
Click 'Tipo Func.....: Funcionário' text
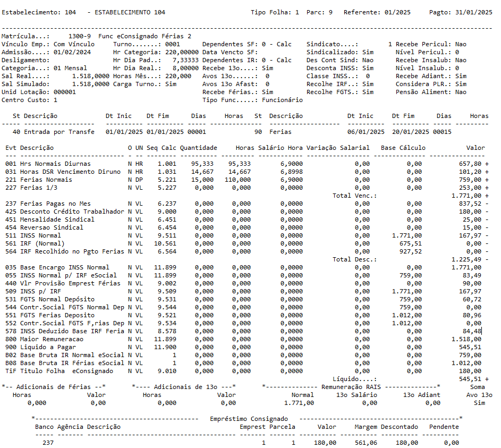pos(252,100)
